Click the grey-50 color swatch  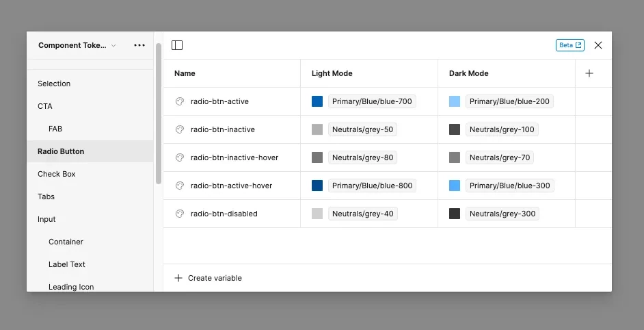[x=317, y=129]
